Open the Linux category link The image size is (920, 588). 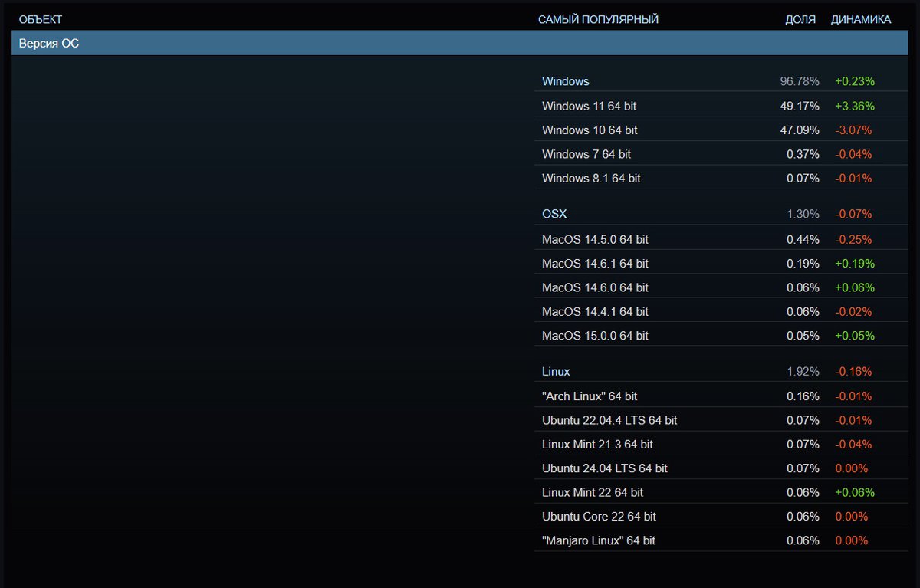coord(556,372)
